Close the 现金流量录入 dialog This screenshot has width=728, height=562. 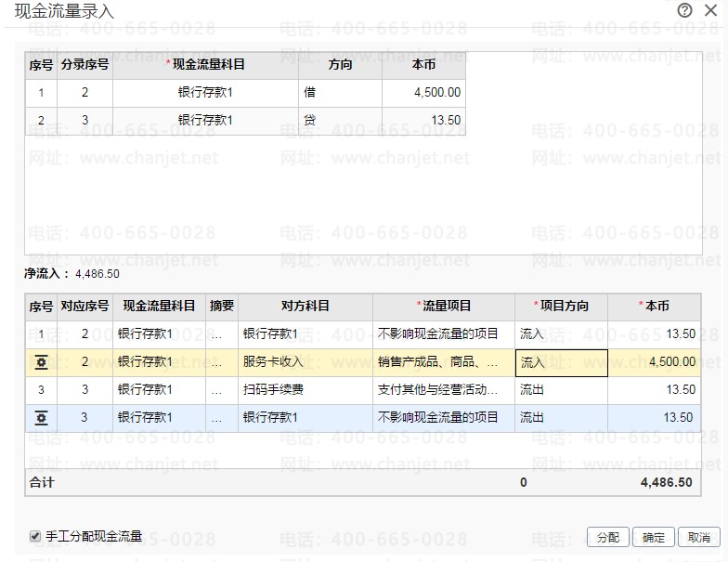pyautogui.click(x=710, y=10)
